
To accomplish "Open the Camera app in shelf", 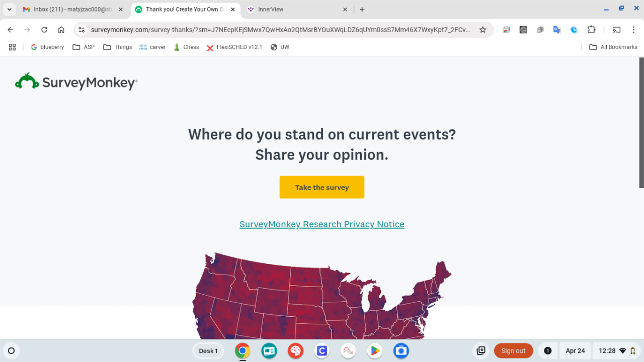I will pos(401,351).
